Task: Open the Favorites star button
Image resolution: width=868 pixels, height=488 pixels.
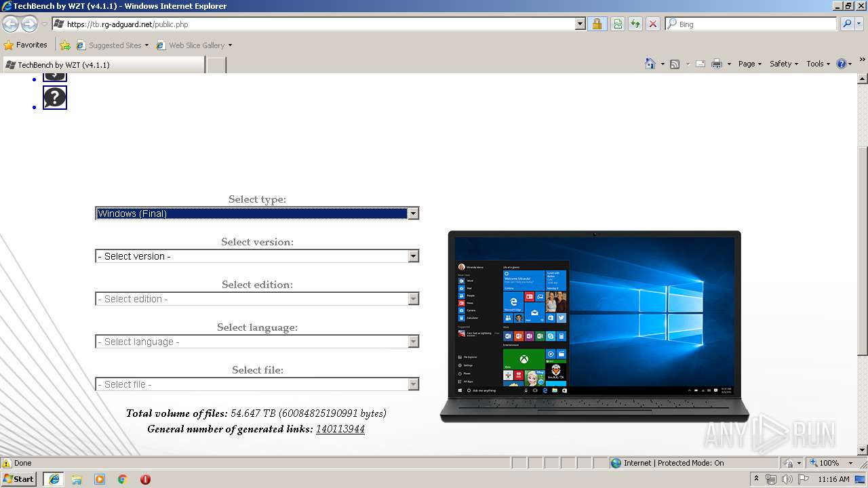Action: tap(26, 45)
